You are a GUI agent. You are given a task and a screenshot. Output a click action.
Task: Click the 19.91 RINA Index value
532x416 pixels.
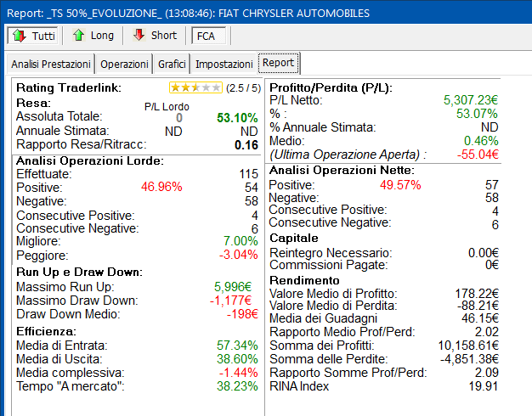tap(484, 386)
